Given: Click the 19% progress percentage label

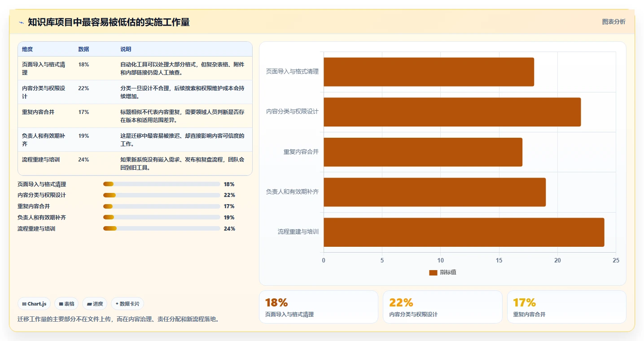Looking at the screenshot, I should 229,218.
